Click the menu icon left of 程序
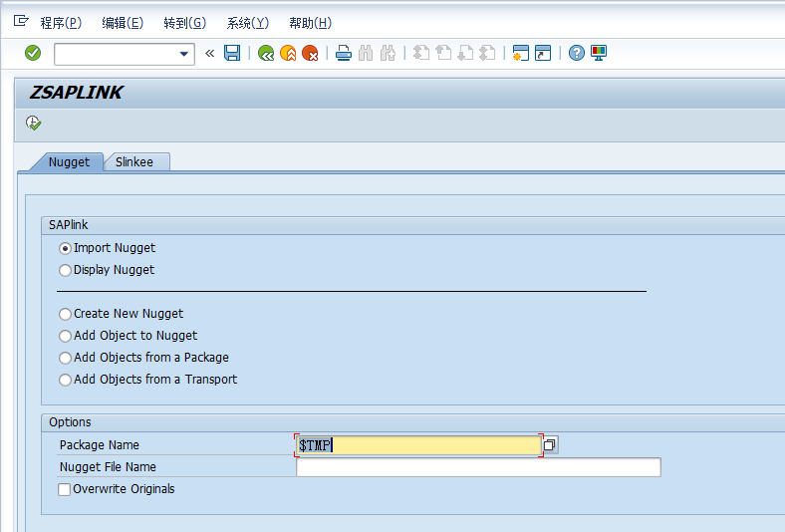 pyautogui.click(x=21, y=21)
